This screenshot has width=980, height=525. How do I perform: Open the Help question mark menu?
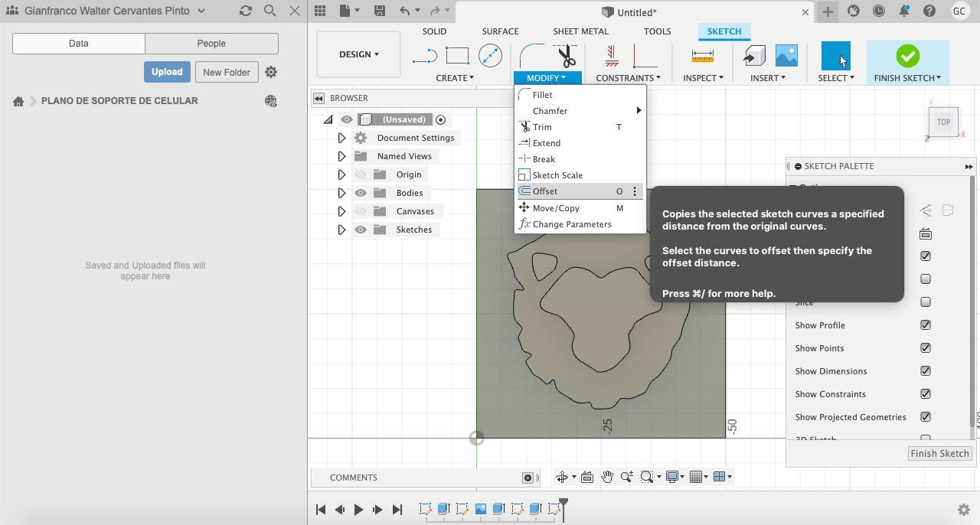929,11
